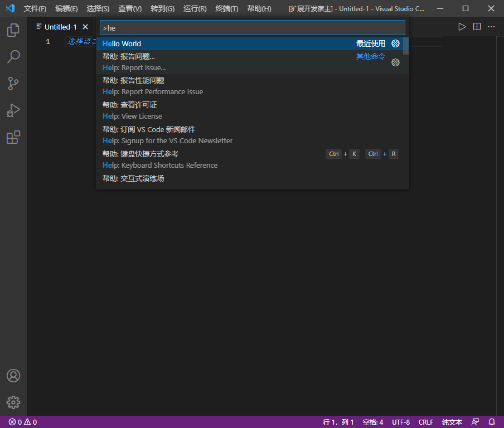
Task: Select the Untitled-1 editor tab
Action: [x=61, y=27]
